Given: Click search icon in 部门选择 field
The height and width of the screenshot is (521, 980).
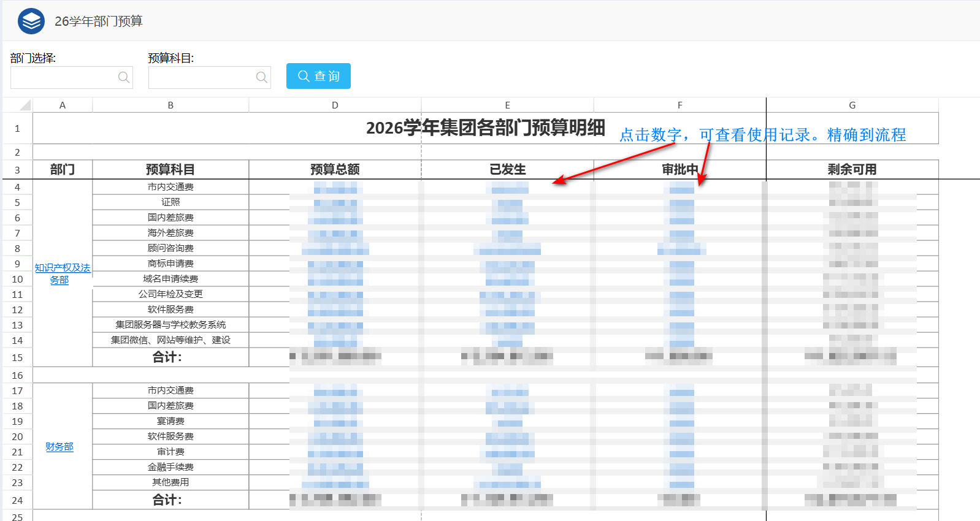Looking at the screenshot, I should point(123,77).
